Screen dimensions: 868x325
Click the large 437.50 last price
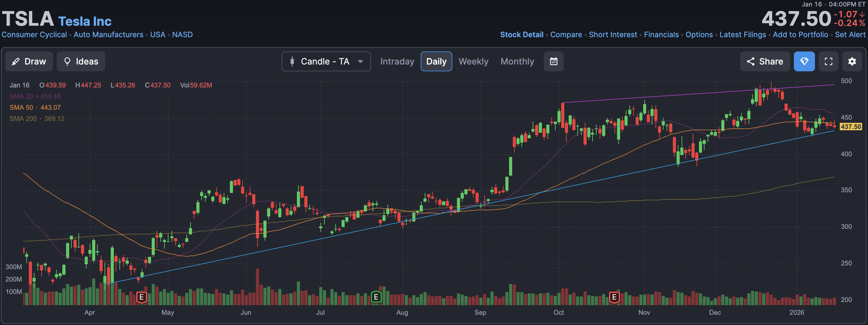(x=797, y=19)
